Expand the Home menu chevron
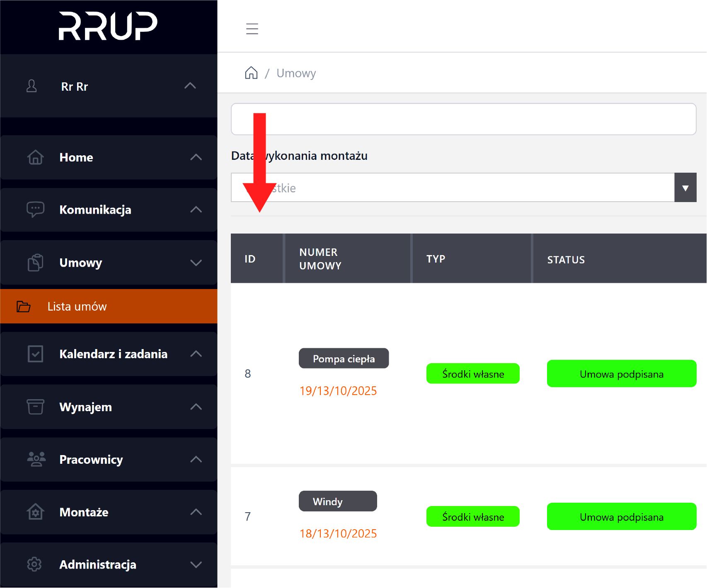The height and width of the screenshot is (588, 707). [x=196, y=157]
